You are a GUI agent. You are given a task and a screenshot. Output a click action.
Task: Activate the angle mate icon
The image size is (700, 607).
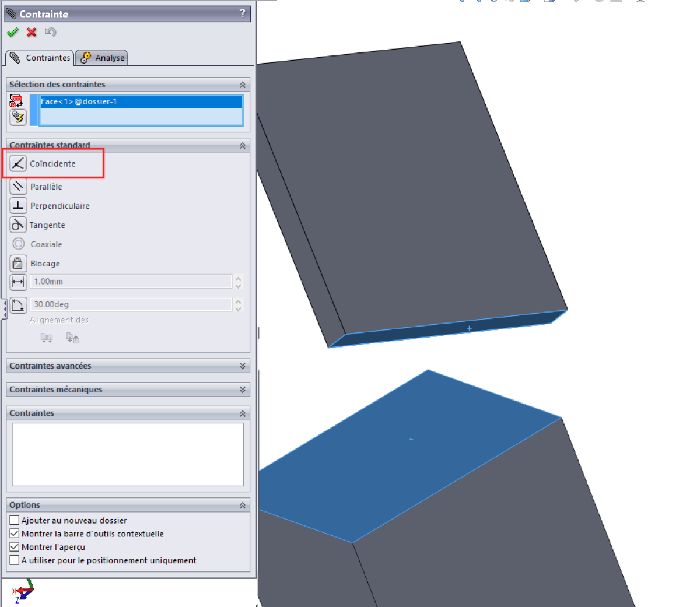[18, 304]
